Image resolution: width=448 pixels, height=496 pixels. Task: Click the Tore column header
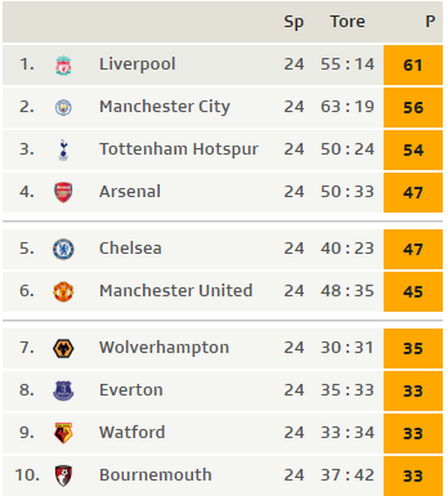347,22
